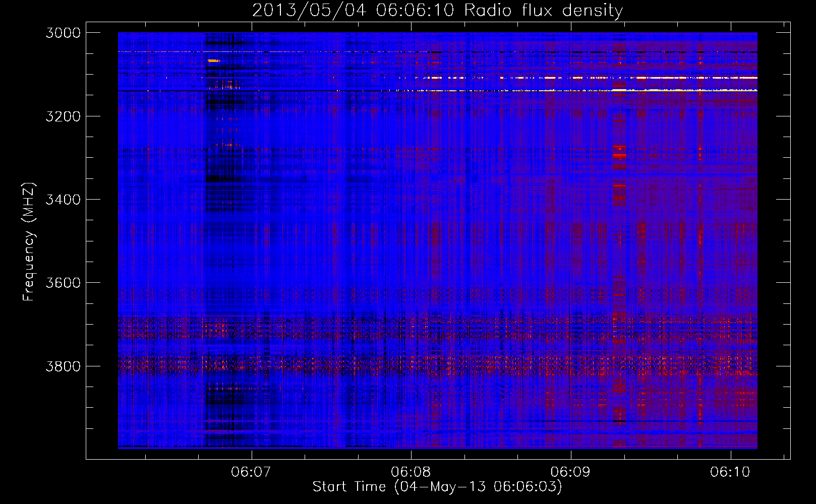Click the 3200 frequency tick label
The height and width of the screenshot is (504, 816).
[x=63, y=116]
